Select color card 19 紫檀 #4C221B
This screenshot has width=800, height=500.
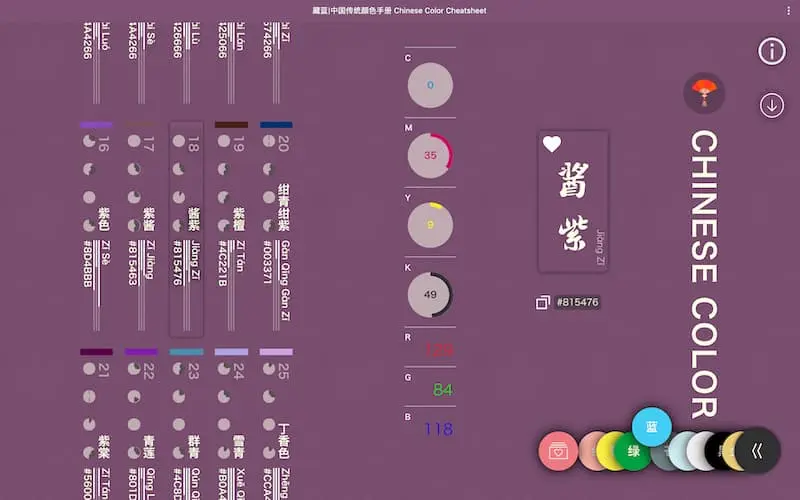(x=231, y=229)
